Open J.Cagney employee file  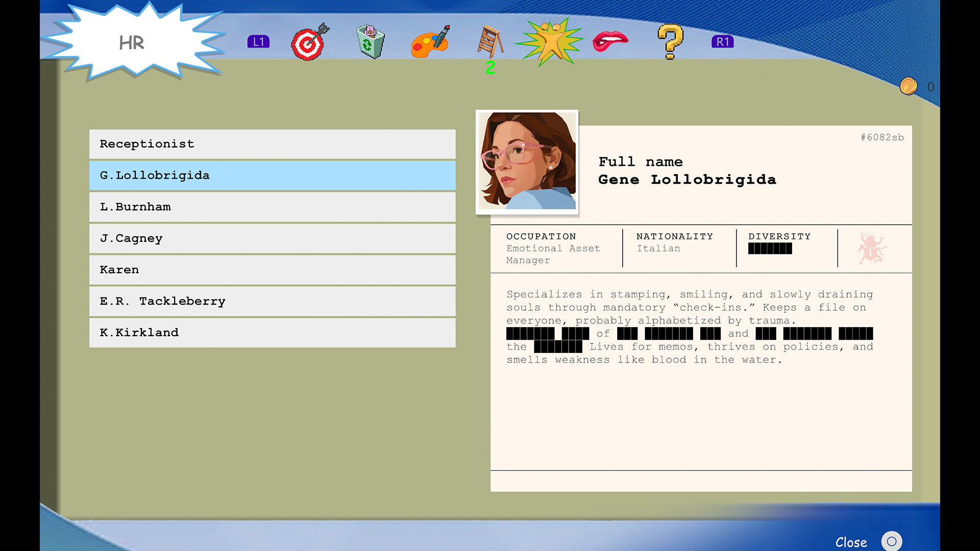pyautogui.click(x=272, y=239)
